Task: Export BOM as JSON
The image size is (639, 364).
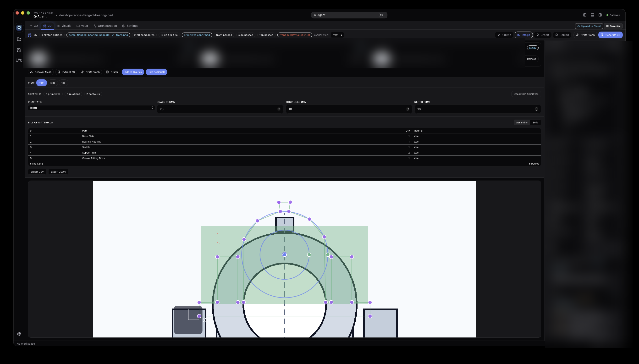Action: click(58, 172)
